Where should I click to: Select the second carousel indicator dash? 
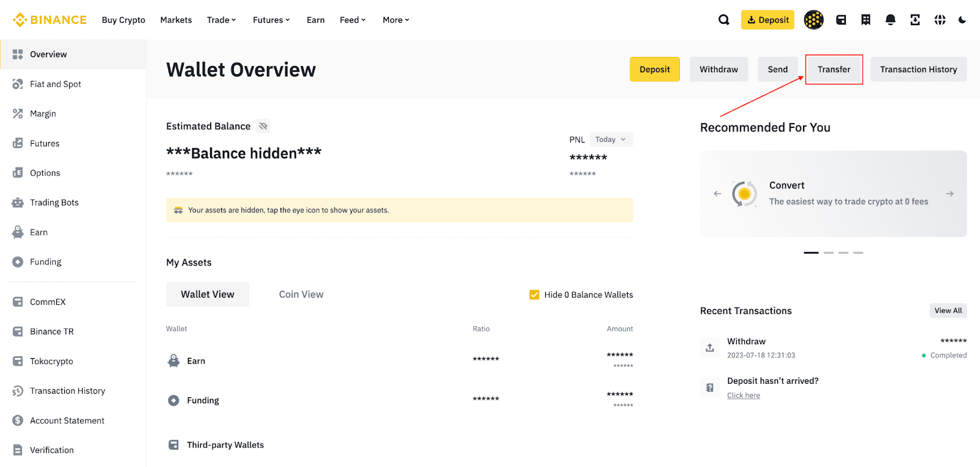(828, 253)
